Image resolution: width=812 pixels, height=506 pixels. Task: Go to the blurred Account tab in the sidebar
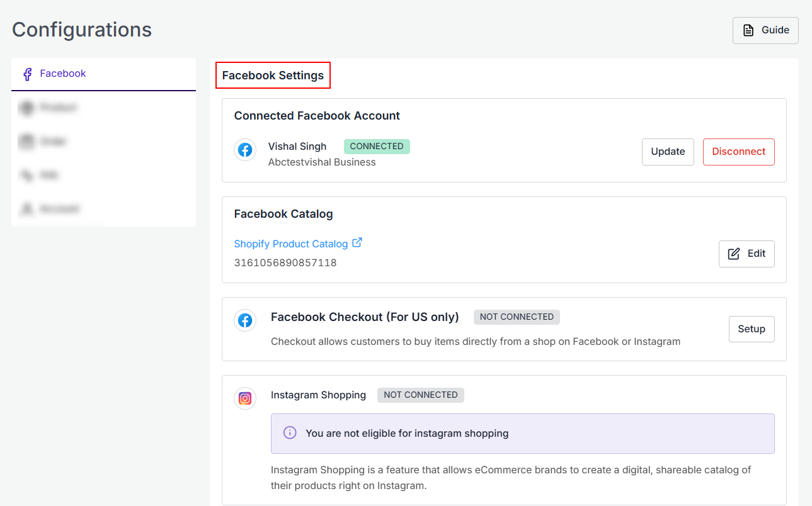pyautogui.click(x=59, y=209)
